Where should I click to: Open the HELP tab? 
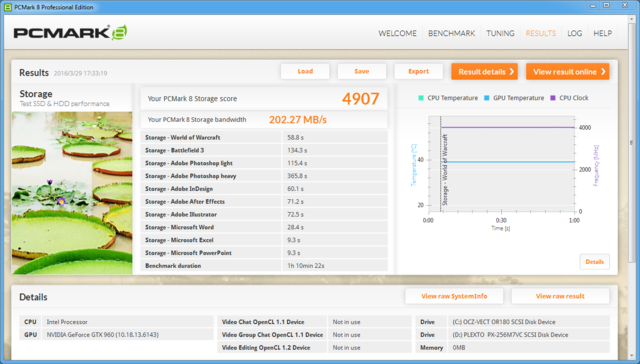coord(602,33)
